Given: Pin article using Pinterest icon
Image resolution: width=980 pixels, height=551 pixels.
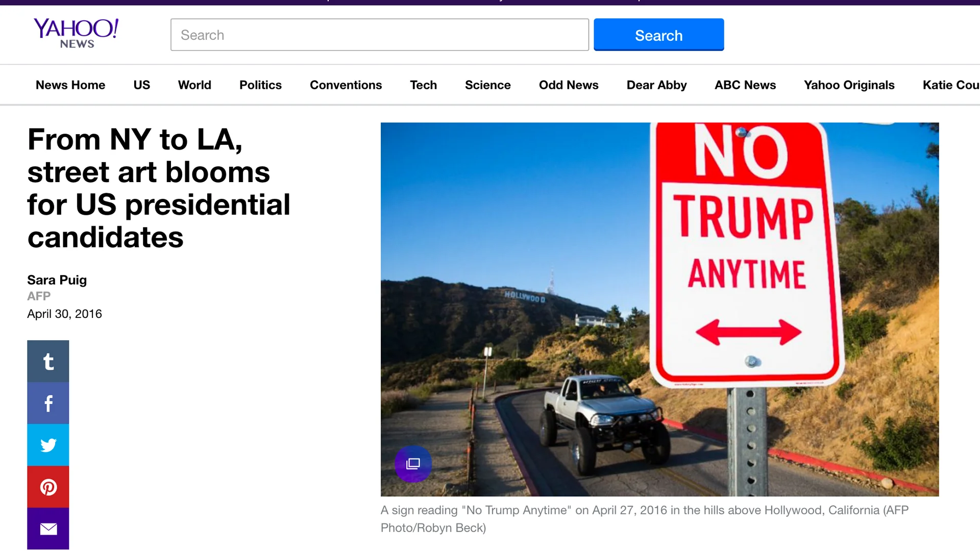Looking at the screenshot, I should (x=48, y=487).
